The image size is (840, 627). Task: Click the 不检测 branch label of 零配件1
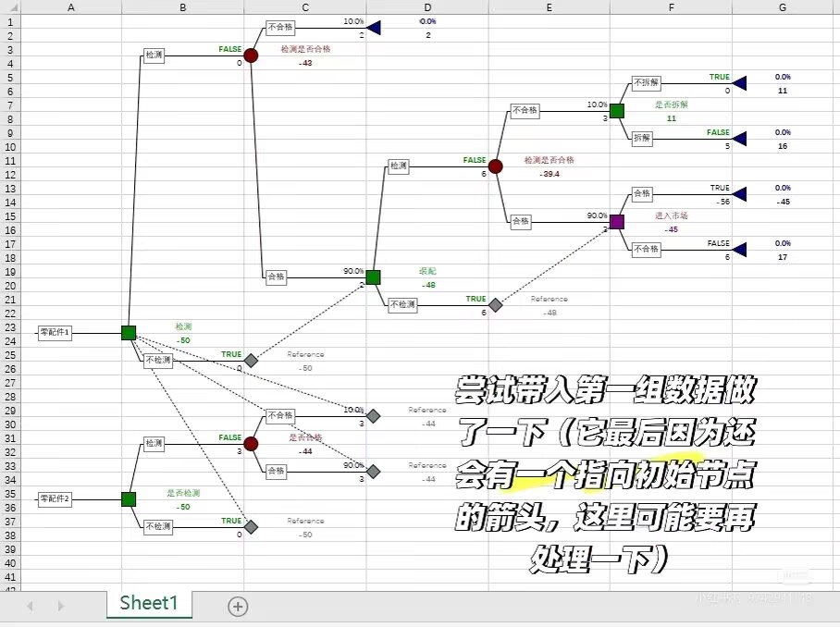pyautogui.click(x=158, y=360)
